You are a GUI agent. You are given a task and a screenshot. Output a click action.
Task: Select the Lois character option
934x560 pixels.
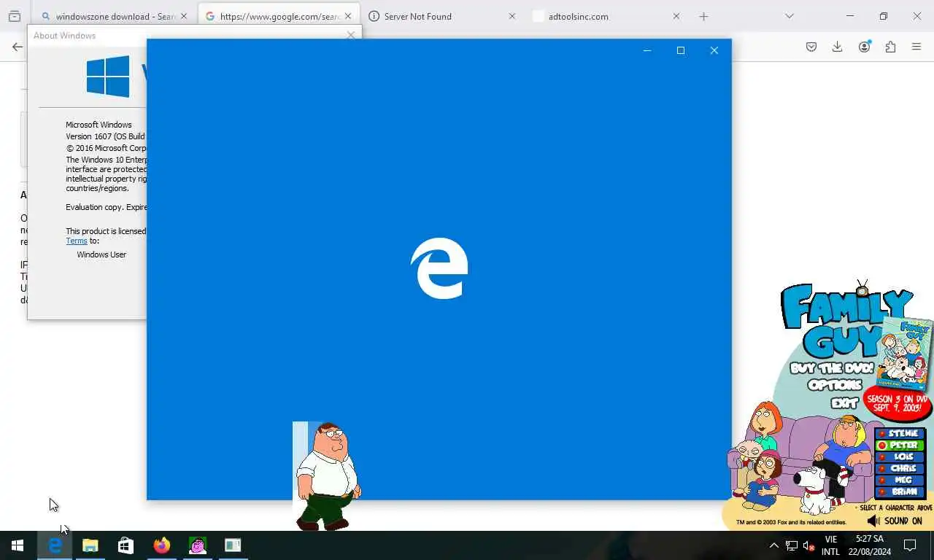coord(900,456)
